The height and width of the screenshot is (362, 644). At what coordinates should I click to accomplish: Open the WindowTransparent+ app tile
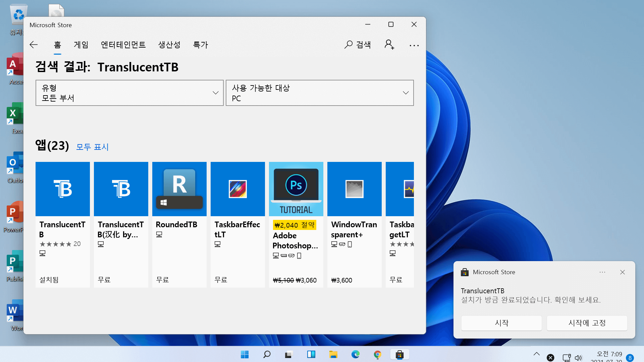tap(355, 225)
